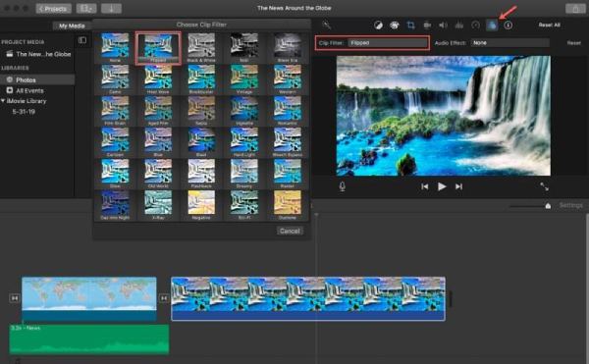
Task: Select the Cropping tool icon
Action: pyautogui.click(x=410, y=26)
